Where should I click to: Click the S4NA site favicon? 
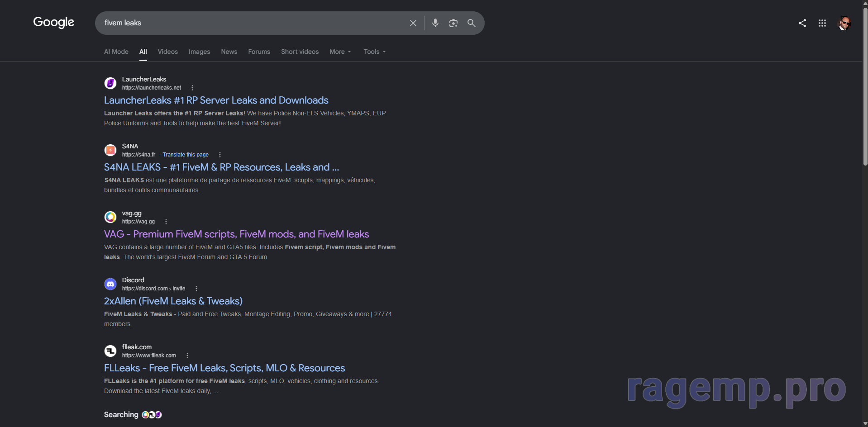[x=110, y=150]
